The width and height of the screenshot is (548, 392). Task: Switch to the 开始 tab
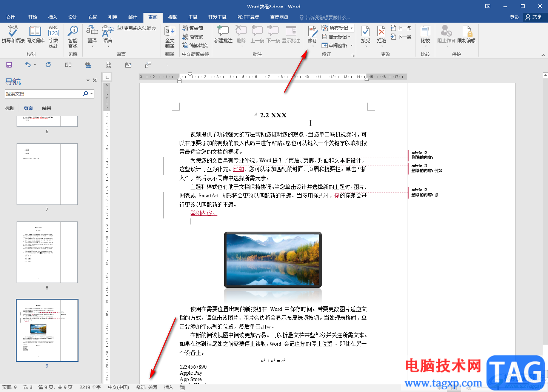pyautogui.click(x=33, y=17)
